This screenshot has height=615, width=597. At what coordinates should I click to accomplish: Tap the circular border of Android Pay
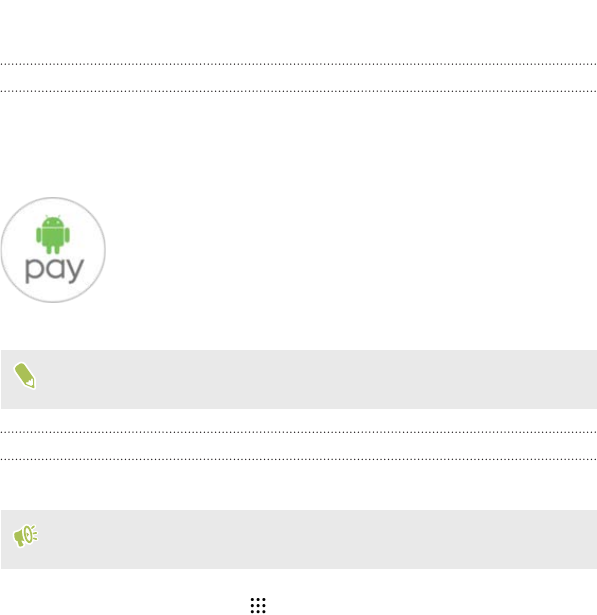tap(53, 198)
